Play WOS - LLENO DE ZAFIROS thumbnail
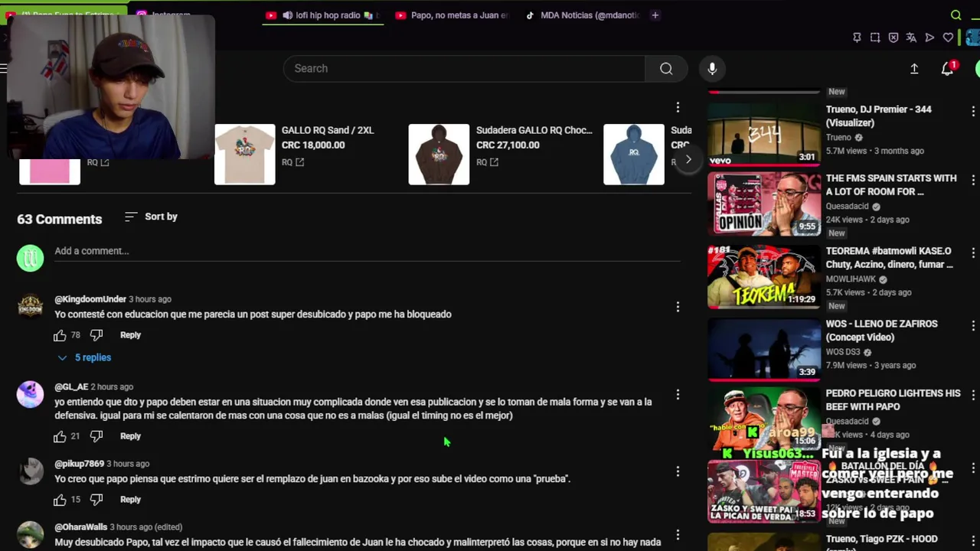The image size is (980, 551). click(x=763, y=349)
